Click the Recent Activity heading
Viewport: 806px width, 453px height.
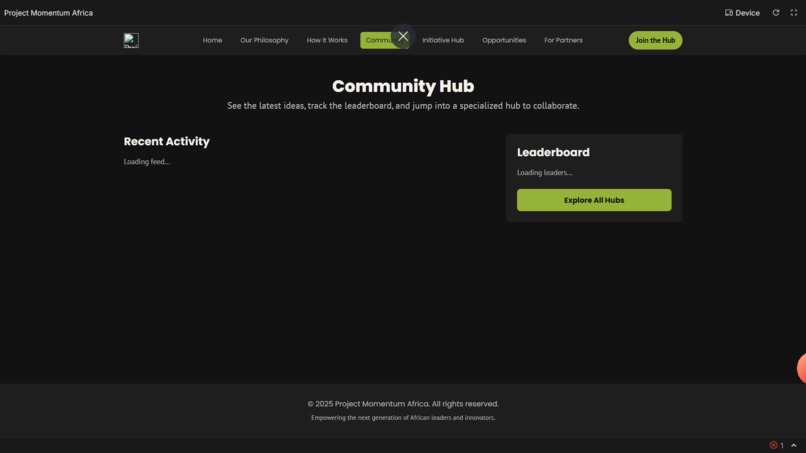(x=167, y=141)
